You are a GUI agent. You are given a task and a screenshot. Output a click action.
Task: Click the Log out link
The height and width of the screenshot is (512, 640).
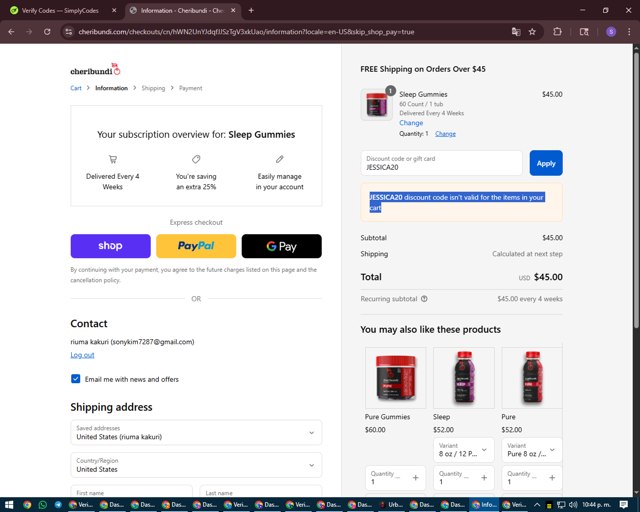(x=82, y=355)
